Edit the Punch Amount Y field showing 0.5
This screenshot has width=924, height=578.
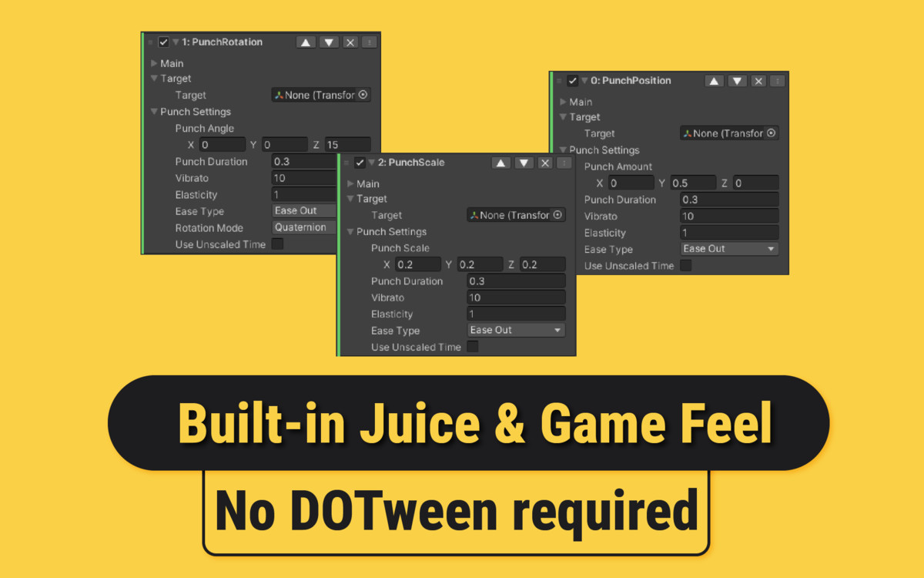(693, 183)
